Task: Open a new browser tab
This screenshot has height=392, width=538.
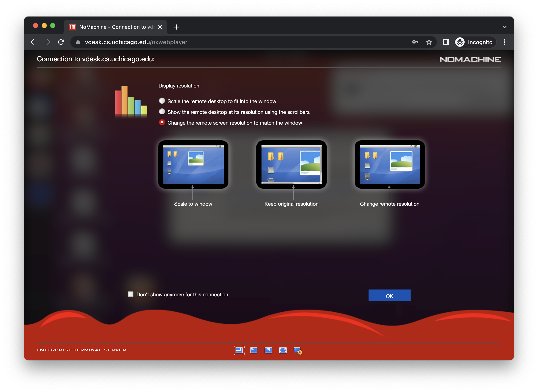Action: tap(176, 27)
